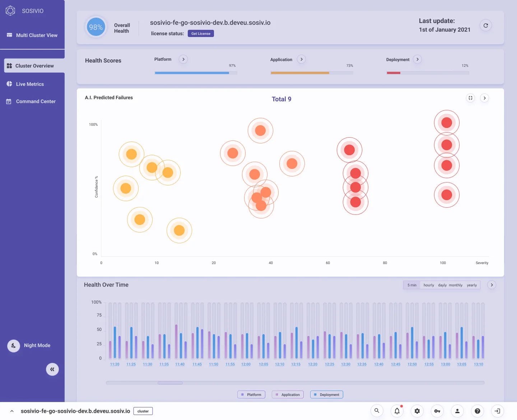This screenshot has width=517, height=420.
Task: Click the 11:45 time label
Action: [x=197, y=364]
